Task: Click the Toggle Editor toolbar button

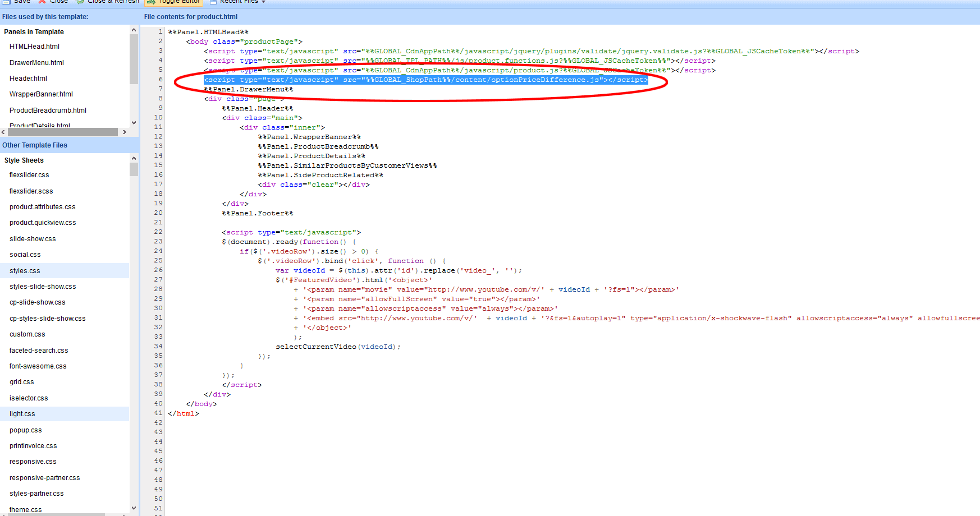Action: click(x=173, y=2)
